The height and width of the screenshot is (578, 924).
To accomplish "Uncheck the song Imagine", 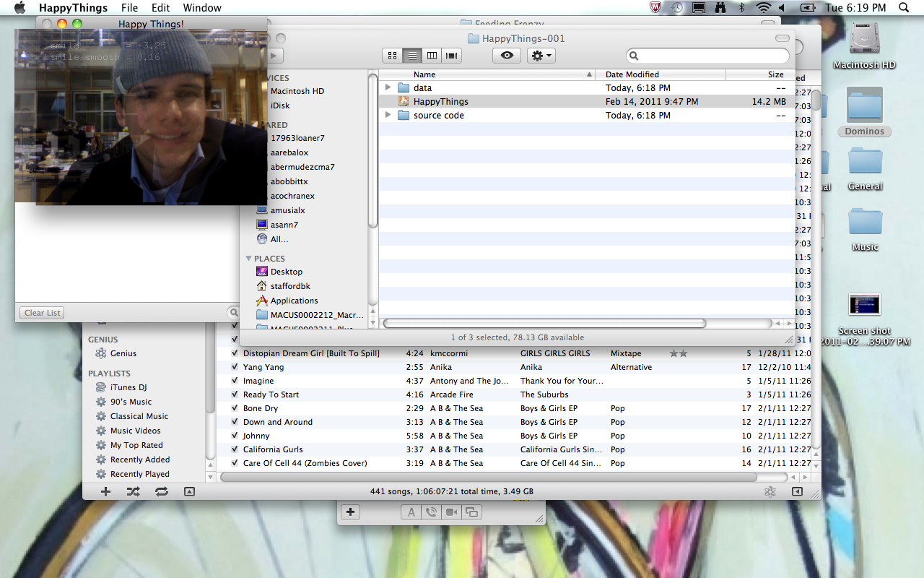I will [235, 381].
